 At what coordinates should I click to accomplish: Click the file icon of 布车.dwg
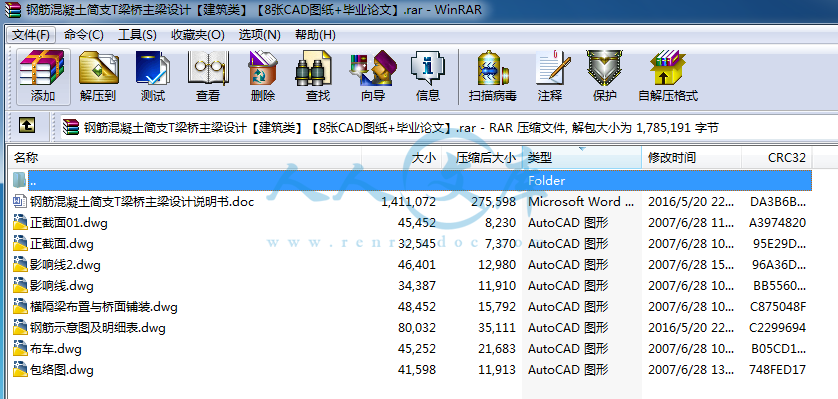20,349
